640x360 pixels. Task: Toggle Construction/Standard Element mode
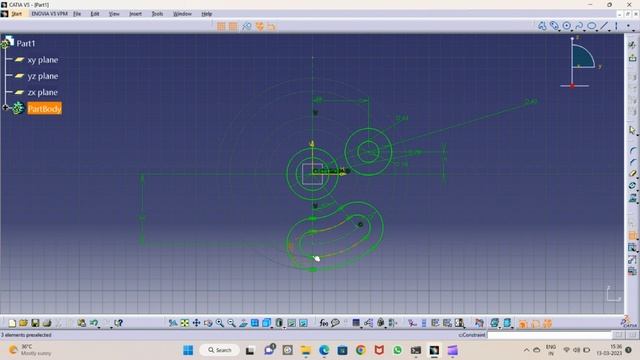click(x=247, y=27)
